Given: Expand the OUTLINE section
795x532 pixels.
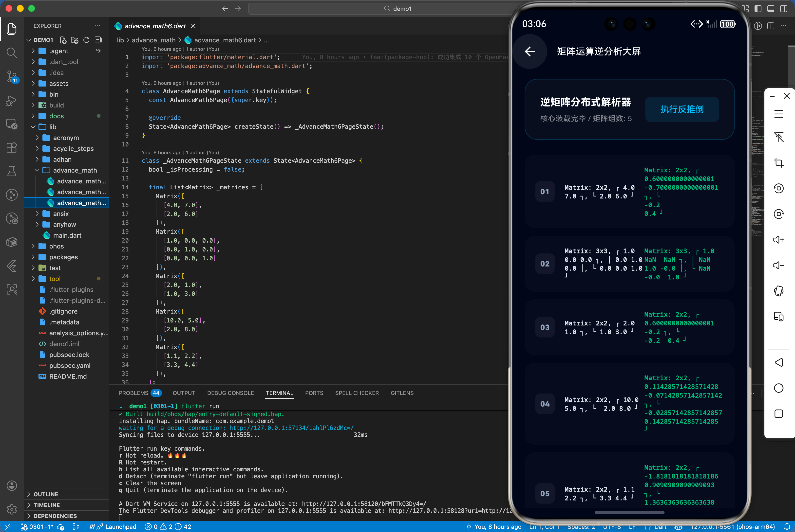Looking at the screenshot, I should tap(45, 494).
